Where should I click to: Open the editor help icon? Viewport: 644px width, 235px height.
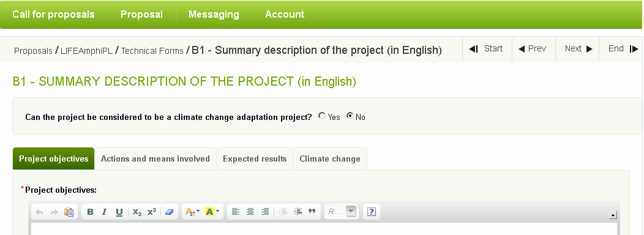pos(372,212)
